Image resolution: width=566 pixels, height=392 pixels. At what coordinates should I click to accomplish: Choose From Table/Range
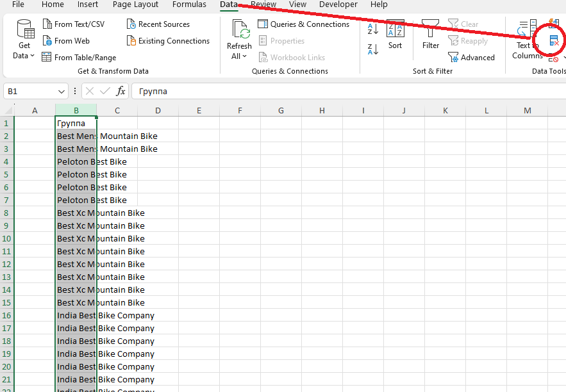tap(79, 58)
